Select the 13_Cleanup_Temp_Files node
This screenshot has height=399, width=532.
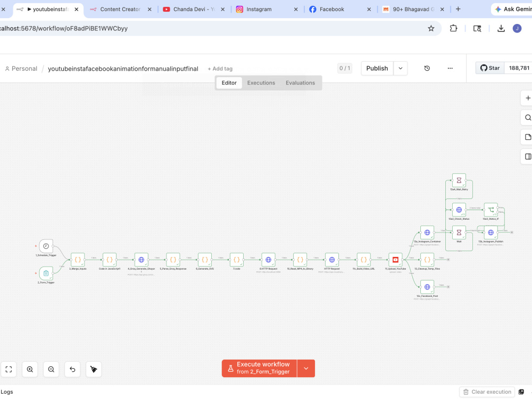click(427, 260)
